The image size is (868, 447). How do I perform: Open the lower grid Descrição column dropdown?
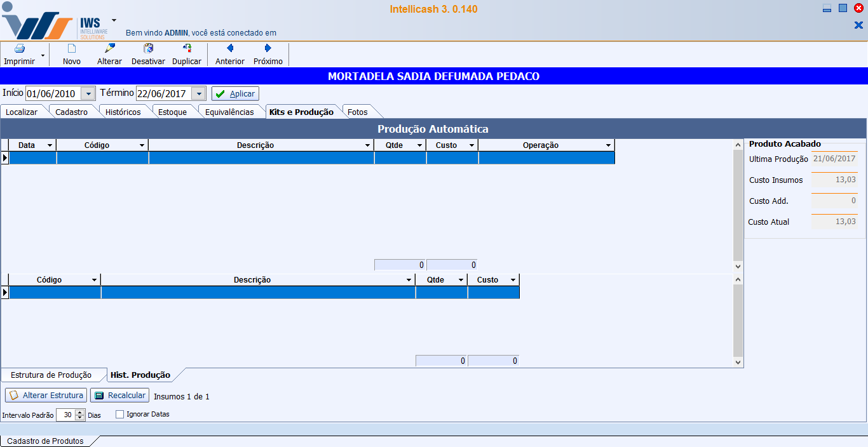409,280
